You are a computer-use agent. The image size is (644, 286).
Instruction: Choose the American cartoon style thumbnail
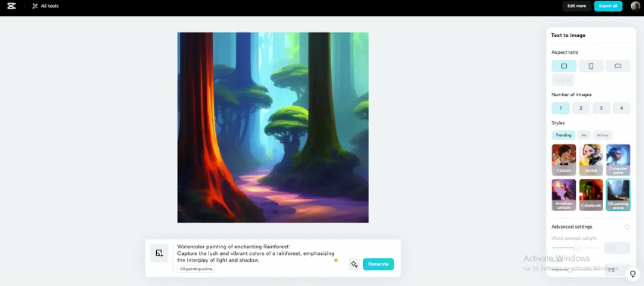click(x=564, y=195)
